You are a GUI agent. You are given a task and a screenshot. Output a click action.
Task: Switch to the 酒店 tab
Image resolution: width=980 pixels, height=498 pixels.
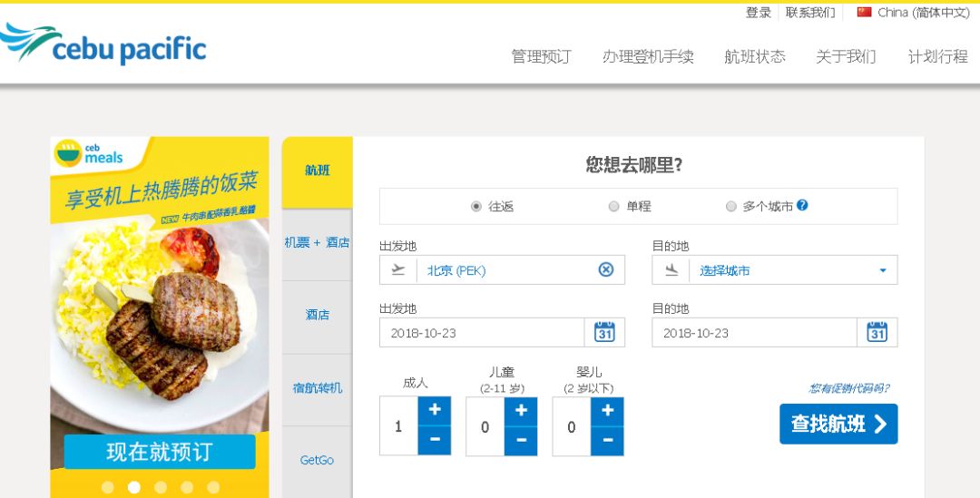point(318,315)
